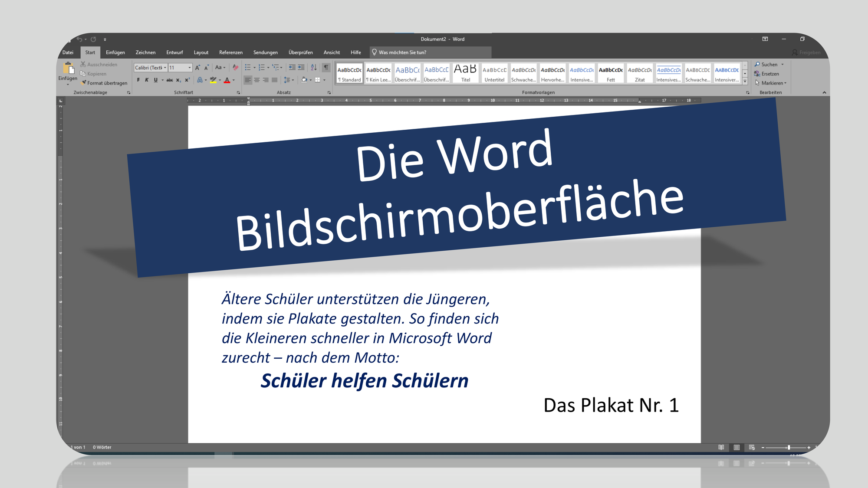Image resolution: width=868 pixels, height=488 pixels.
Task: Click the bulleted list icon
Action: click(248, 68)
